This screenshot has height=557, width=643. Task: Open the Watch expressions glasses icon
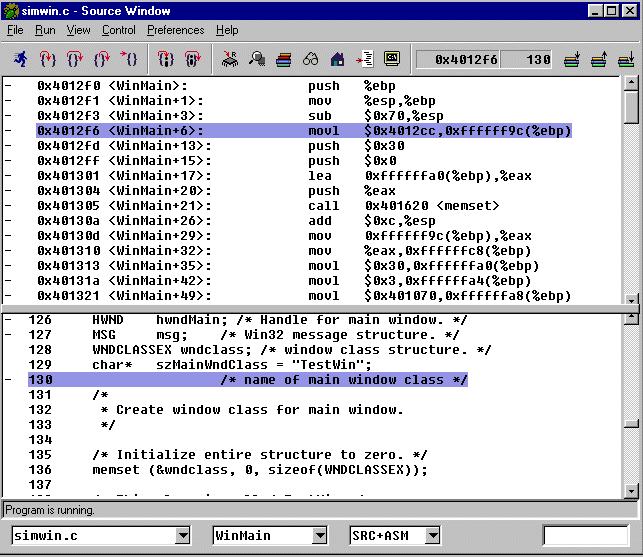tap(311, 59)
